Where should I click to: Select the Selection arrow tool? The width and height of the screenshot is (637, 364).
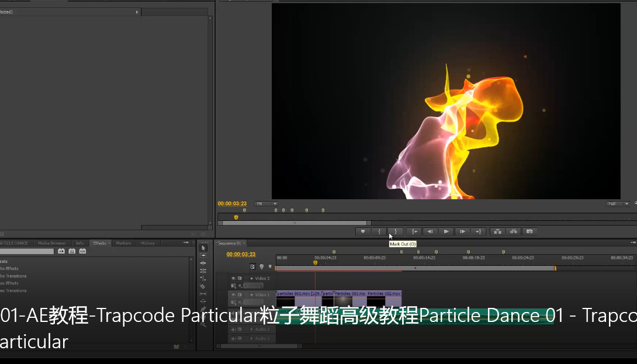[203, 248]
